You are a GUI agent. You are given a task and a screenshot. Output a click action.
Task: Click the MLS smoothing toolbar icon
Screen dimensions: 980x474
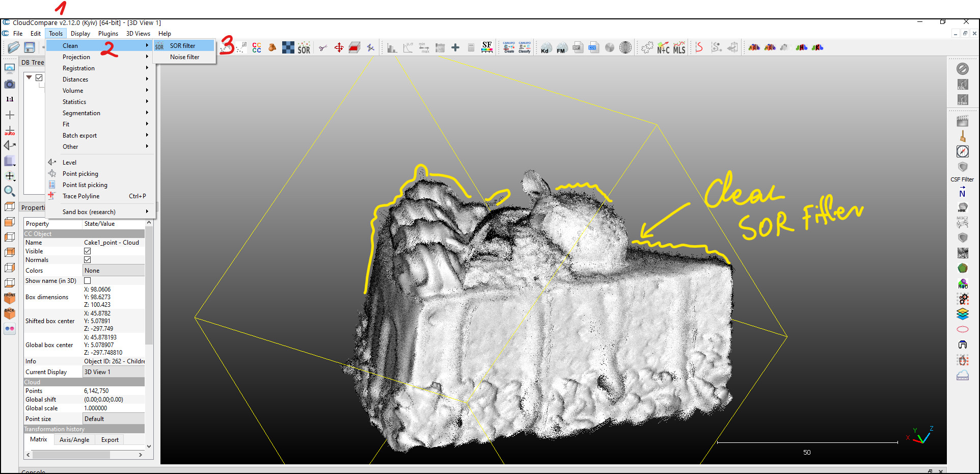(x=679, y=48)
